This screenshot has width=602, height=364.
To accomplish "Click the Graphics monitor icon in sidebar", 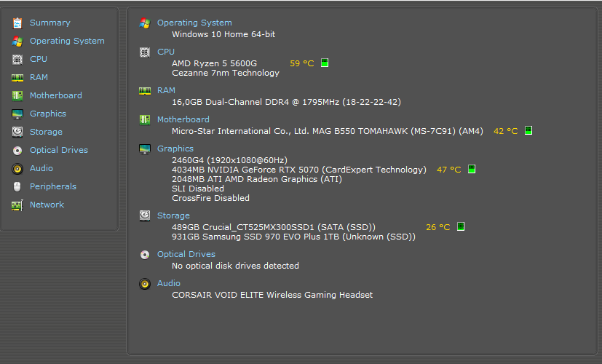I will (x=17, y=114).
